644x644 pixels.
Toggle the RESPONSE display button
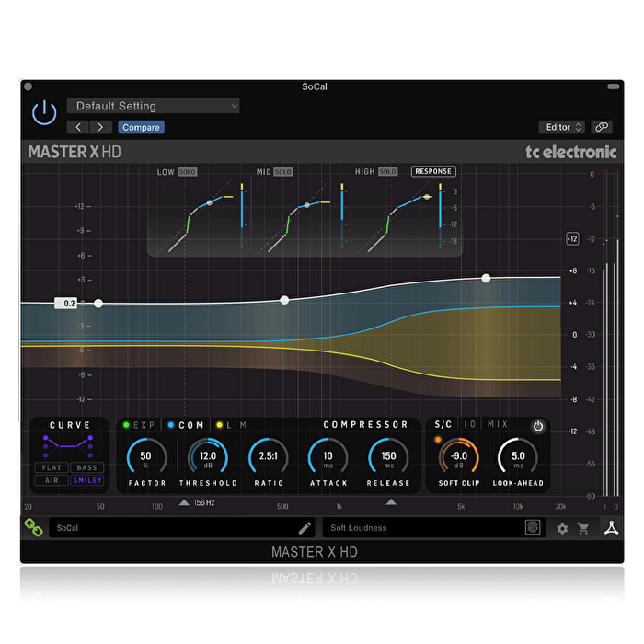click(x=433, y=171)
